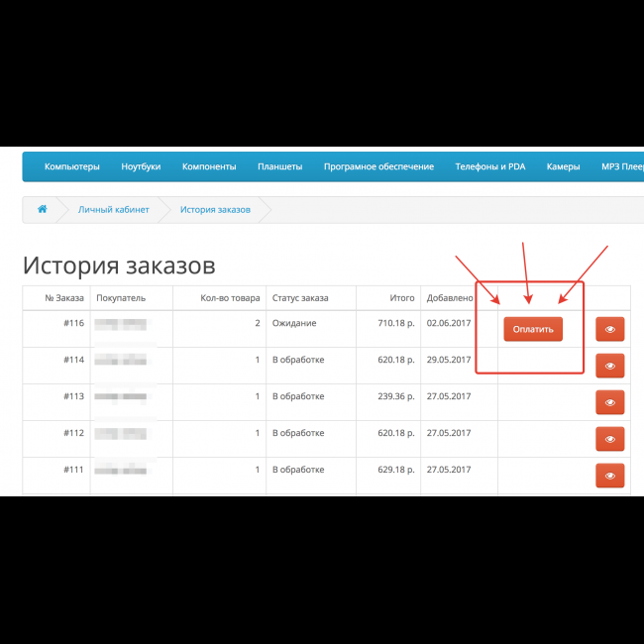Click the home icon in breadcrumb

pyautogui.click(x=42, y=210)
